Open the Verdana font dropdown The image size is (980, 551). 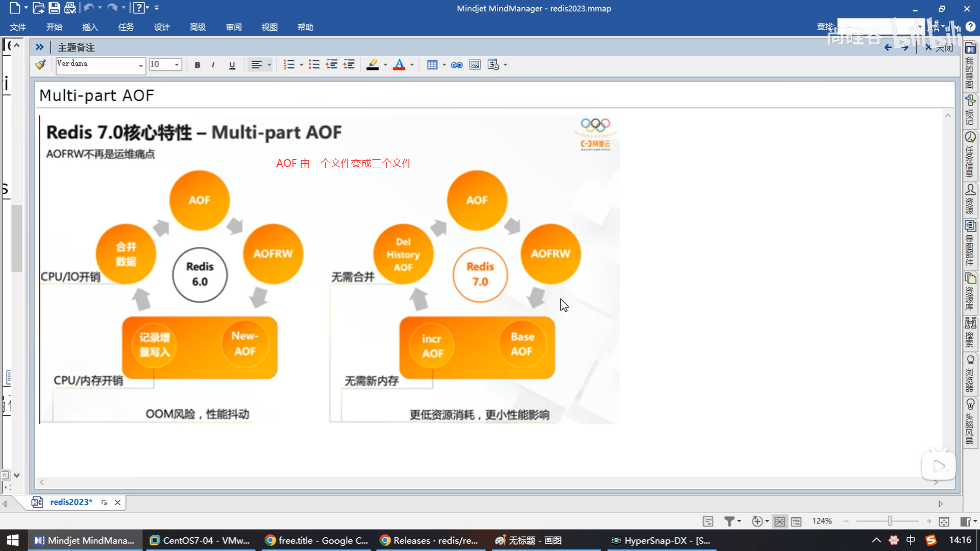pos(140,65)
